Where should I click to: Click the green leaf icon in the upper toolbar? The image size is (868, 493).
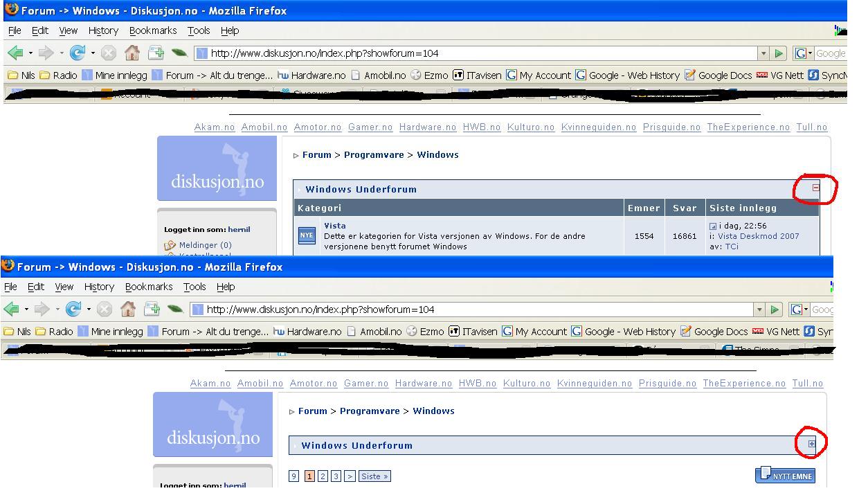[x=179, y=53]
